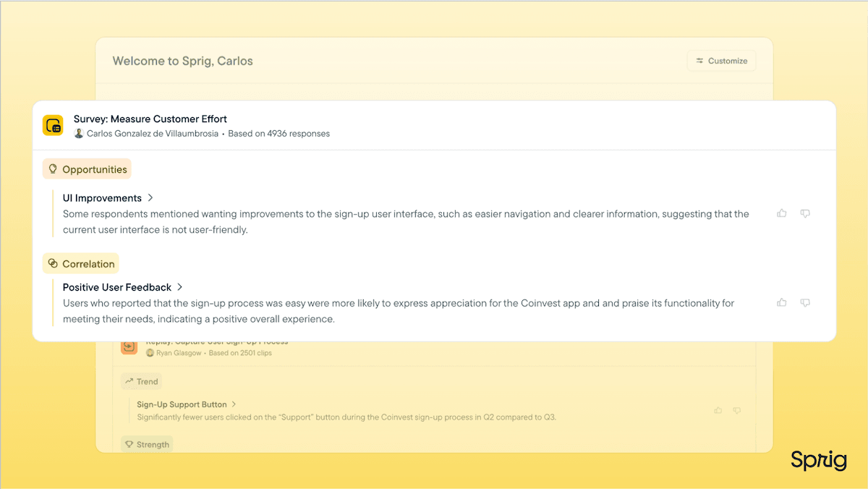The height and width of the screenshot is (489, 868).
Task: Click the Trend arrow icon
Action: click(x=129, y=381)
